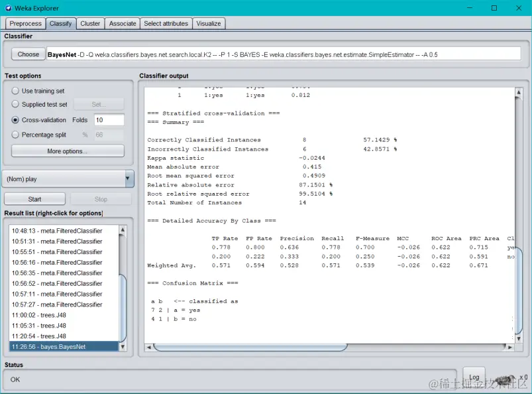
Task: Open the Associate tab
Action: coord(123,23)
